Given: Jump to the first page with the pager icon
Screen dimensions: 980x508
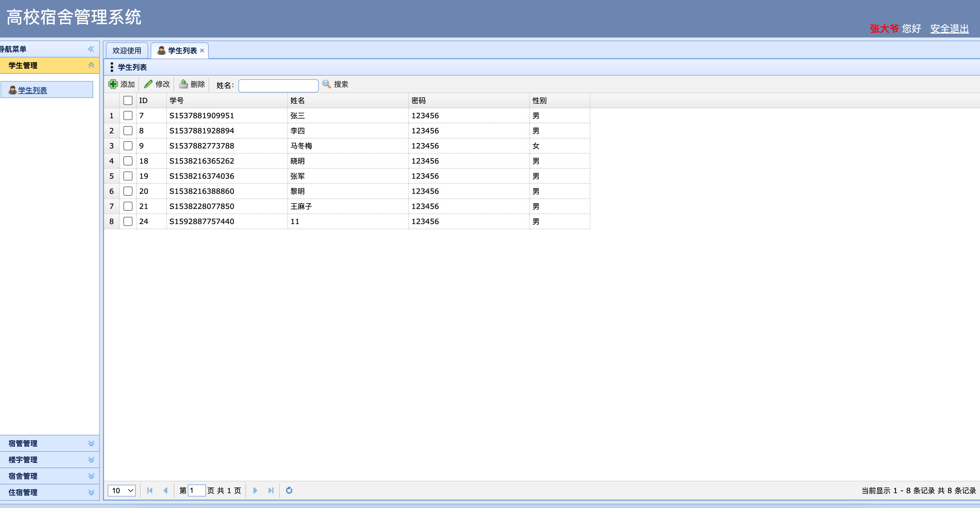Looking at the screenshot, I should click(x=150, y=490).
